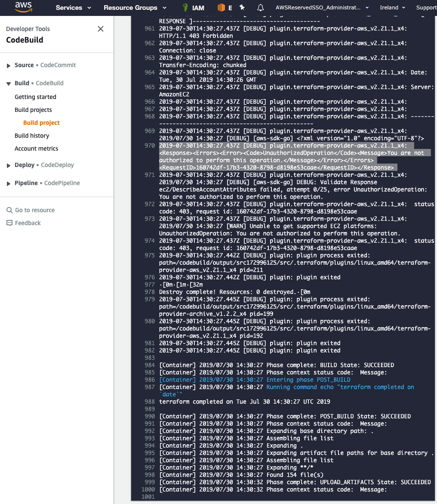437x504 pixels.
Task: Open the notifications bell
Action: point(261,8)
